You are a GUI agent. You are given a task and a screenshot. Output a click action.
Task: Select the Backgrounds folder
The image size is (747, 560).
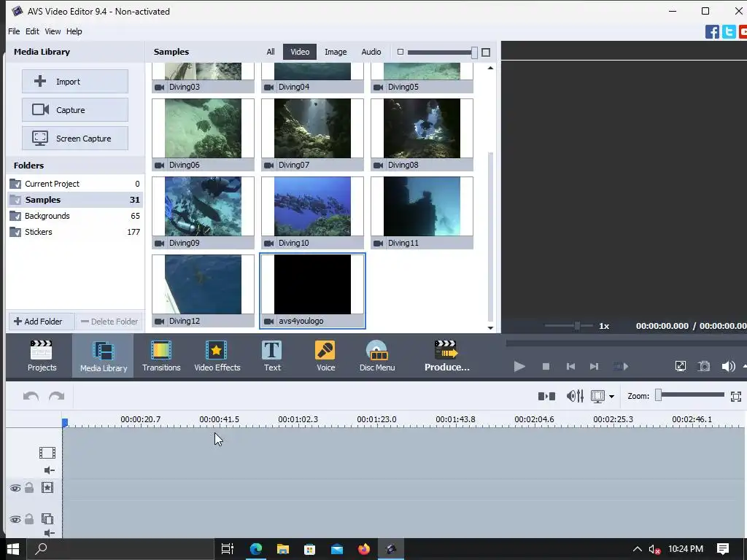click(x=75, y=216)
